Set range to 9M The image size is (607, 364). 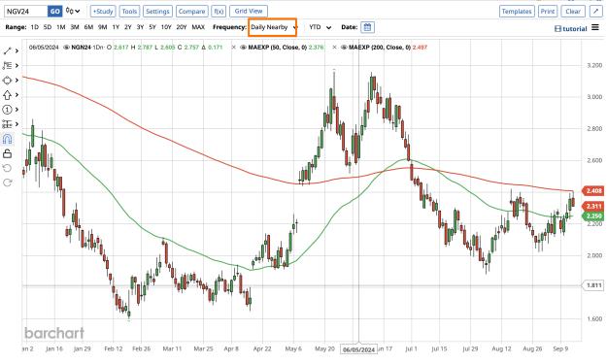click(x=102, y=27)
